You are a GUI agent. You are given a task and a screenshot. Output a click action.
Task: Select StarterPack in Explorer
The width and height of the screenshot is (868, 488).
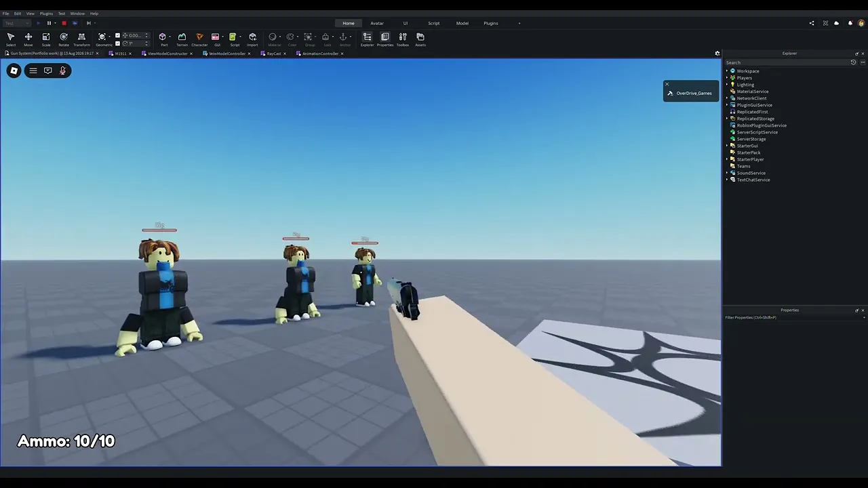749,152
